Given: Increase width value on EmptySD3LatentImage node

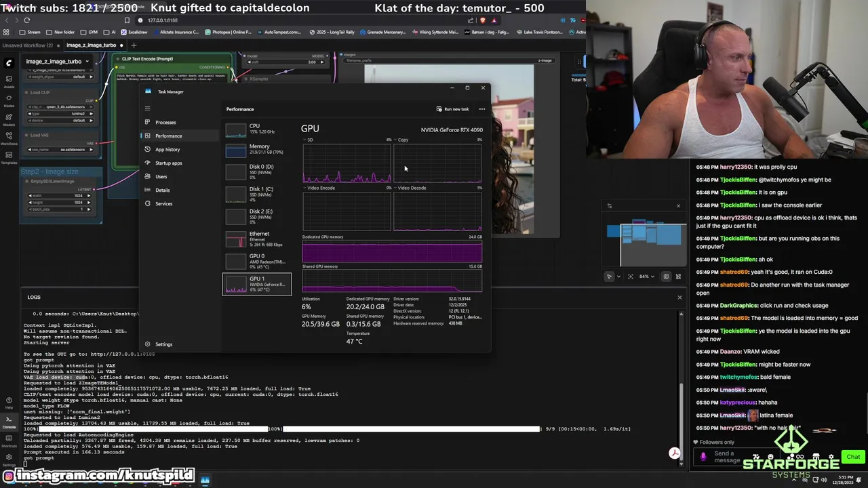Looking at the screenshot, I should (88, 196).
